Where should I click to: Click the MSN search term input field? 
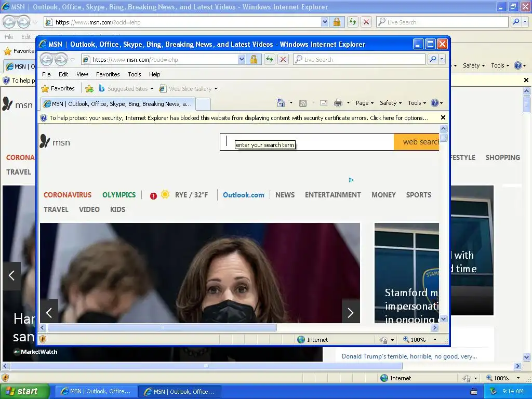click(307, 142)
